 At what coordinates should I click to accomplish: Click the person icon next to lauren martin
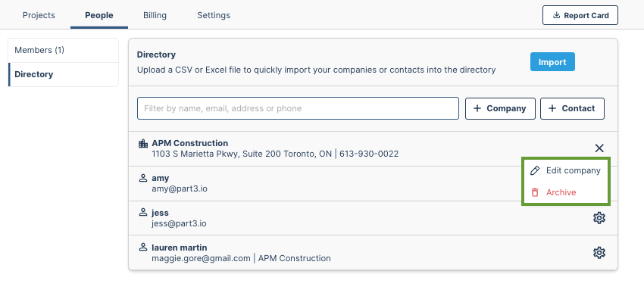(143, 247)
